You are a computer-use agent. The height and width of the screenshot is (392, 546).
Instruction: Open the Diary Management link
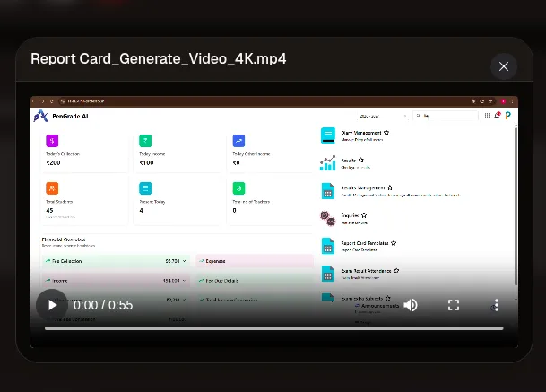pyautogui.click(x=361, y=133)
